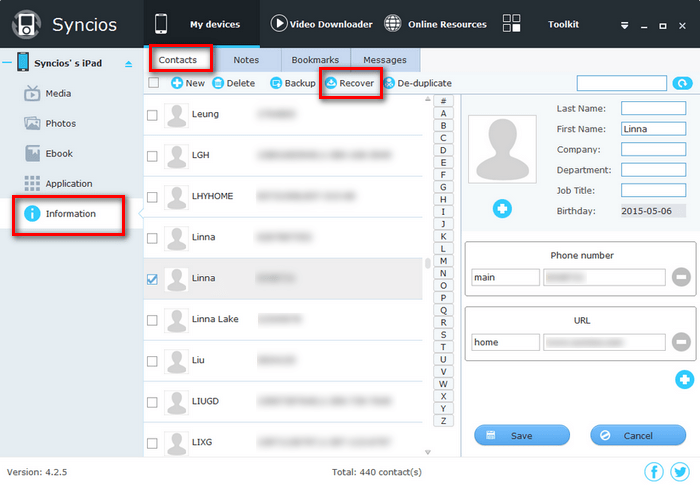Screen dimensions: 700x487
Task: Open the title bar dropdown menu arrow
Action: point(624,24)
